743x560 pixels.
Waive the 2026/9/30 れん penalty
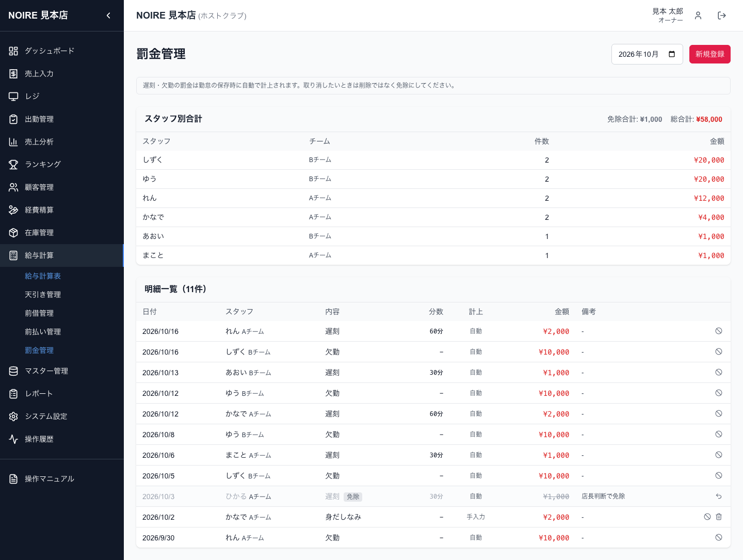[719, 537]
